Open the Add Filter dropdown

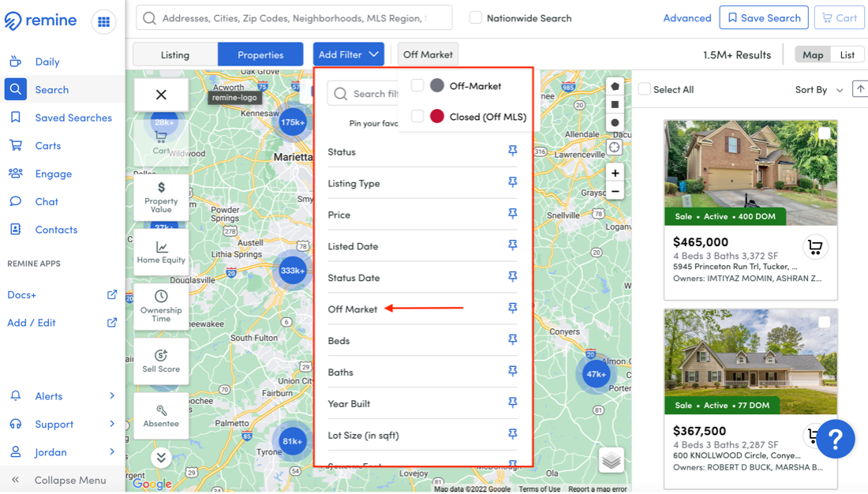coord(348,54)
